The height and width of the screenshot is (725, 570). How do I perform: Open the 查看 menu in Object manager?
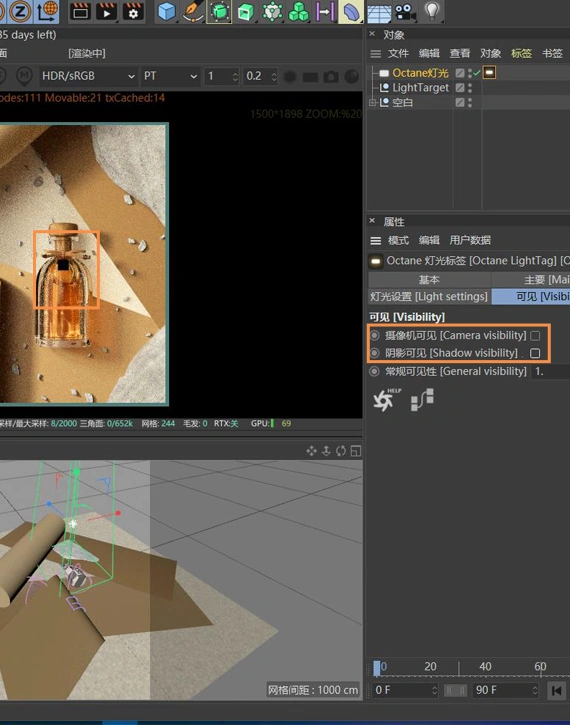tap(460, 54)
